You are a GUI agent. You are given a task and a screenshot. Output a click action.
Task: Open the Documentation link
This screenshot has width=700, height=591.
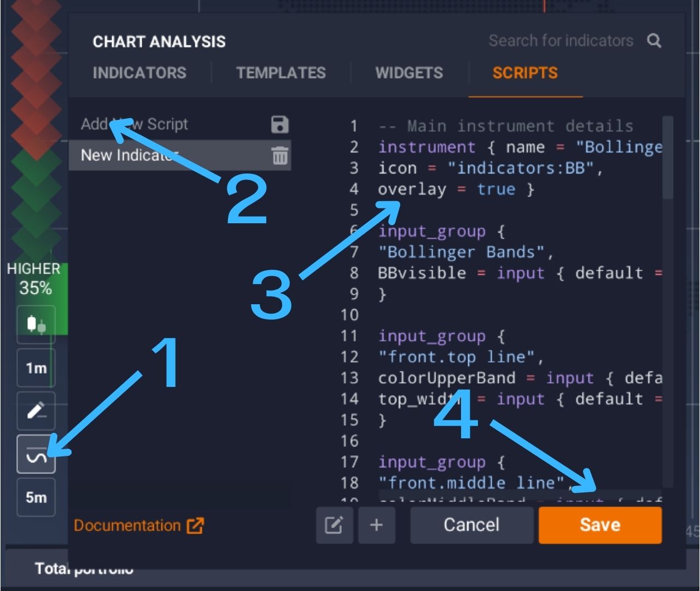[127, 525]
